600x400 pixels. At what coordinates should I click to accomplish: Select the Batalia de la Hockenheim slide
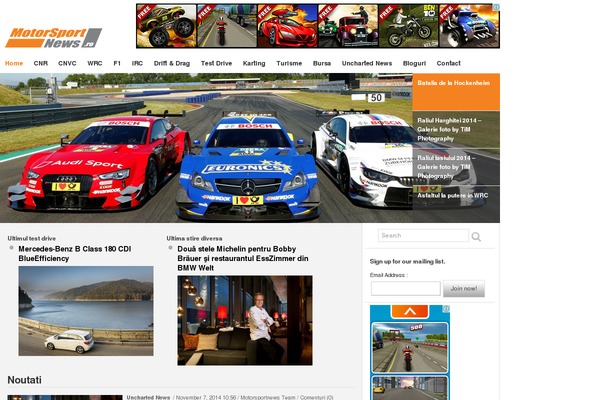click(456, 92)
